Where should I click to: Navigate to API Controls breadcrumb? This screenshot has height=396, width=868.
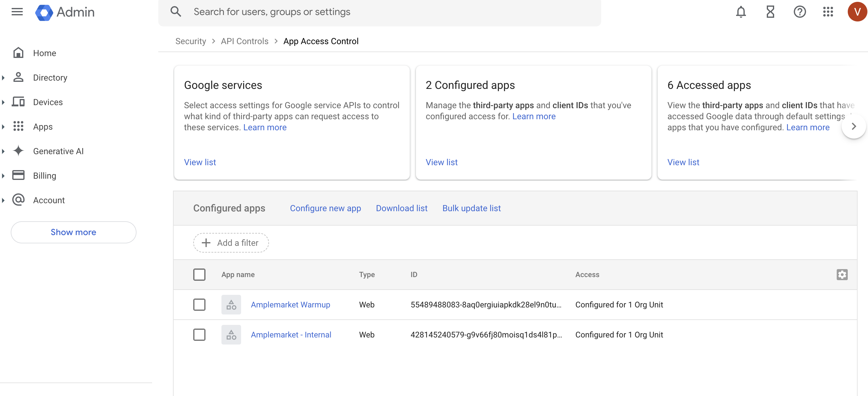point(244,41)
